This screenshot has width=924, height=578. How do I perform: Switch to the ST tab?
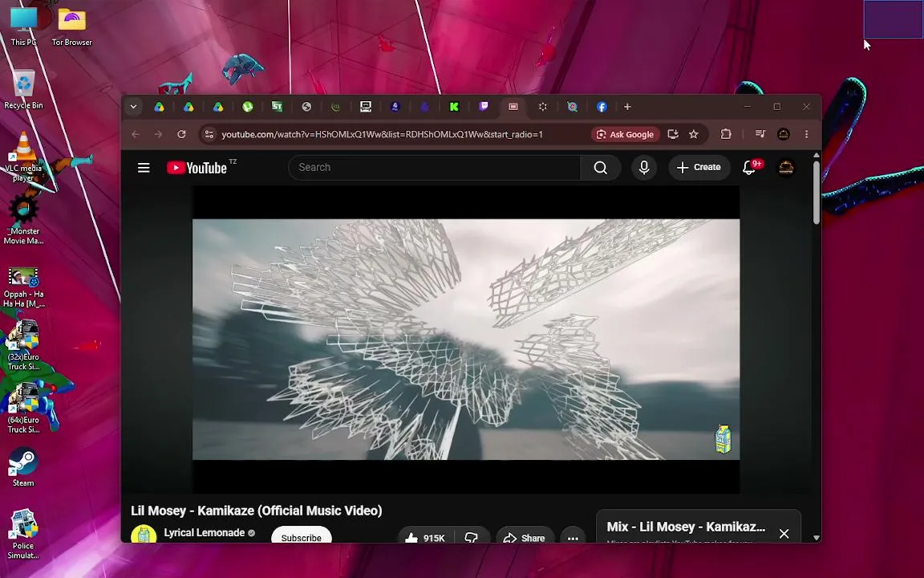tap(277, 107)
